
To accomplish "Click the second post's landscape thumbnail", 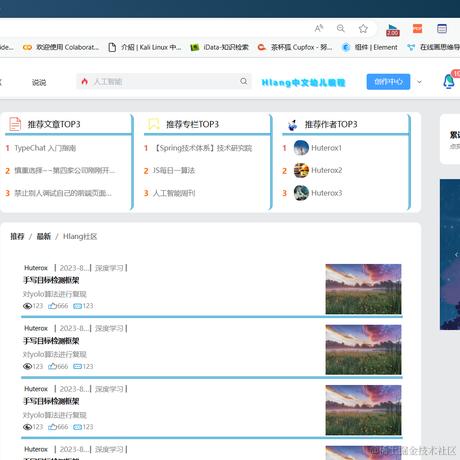I will (x=363, y=350).
